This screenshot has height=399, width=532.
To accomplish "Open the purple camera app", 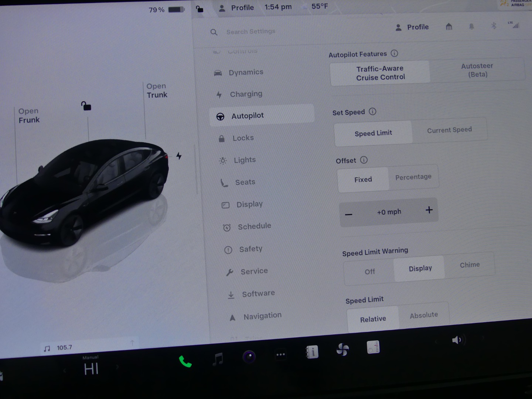I will pos(249,357).
